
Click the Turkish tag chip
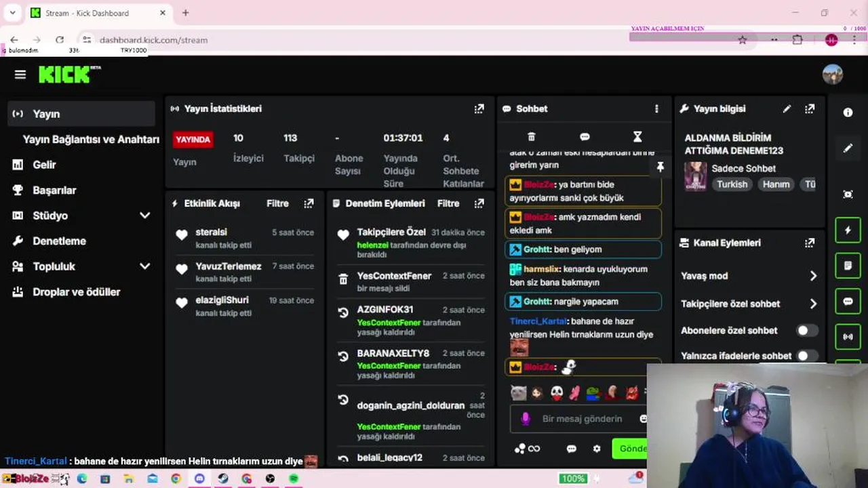tap(732, 184)
